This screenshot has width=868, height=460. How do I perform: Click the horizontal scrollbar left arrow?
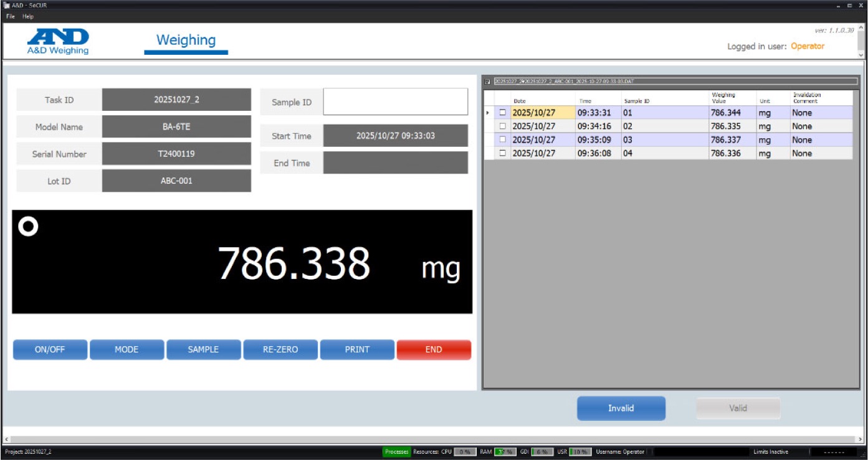(6, 439)
